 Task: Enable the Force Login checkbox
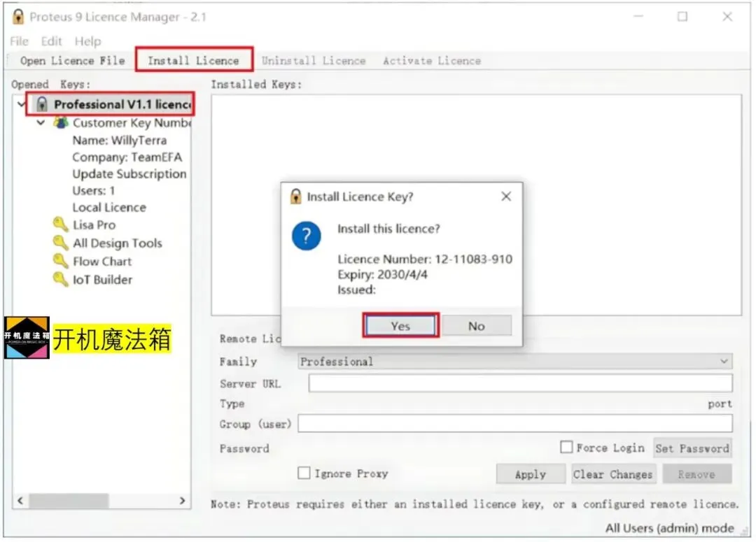(x=566, y=447)
